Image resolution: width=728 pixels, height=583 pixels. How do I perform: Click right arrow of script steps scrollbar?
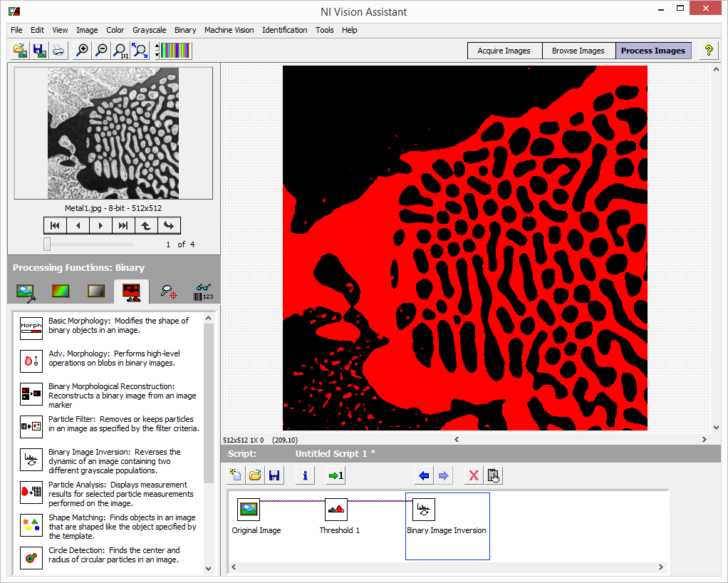[x=660, y=567]
